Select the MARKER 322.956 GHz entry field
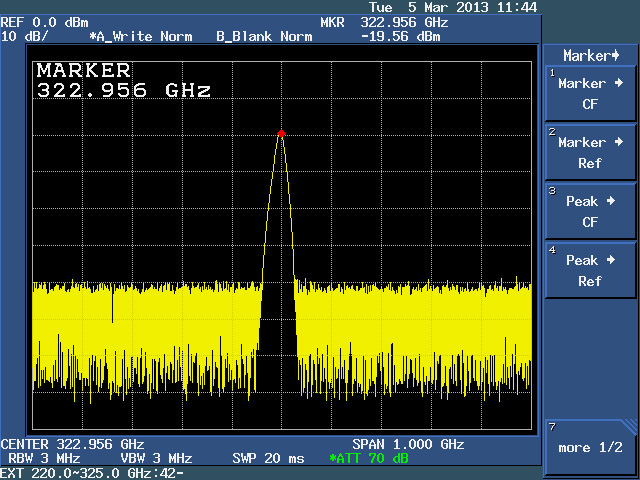The height and width of the screenshot is (480, 640). (x=123, y=80)
